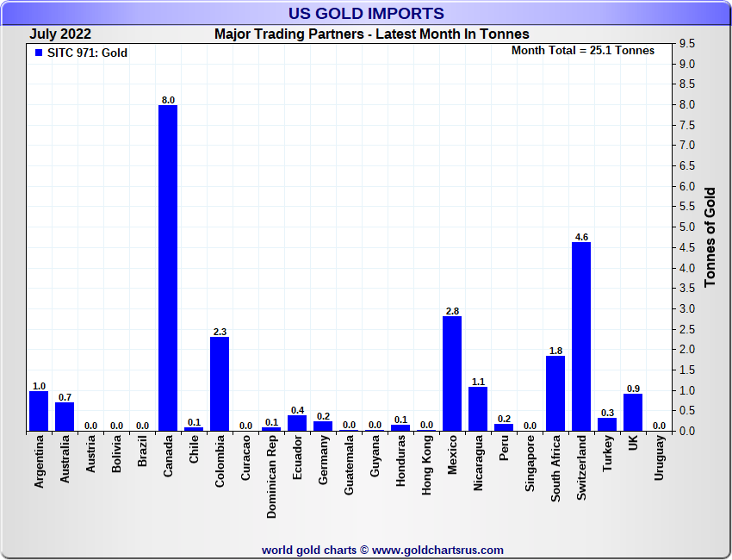Viewport: 732px width, 560px height.
Task: Click the 2.8 value above Mexico bar
Action: pyautogui.click(x=452, y=311)
